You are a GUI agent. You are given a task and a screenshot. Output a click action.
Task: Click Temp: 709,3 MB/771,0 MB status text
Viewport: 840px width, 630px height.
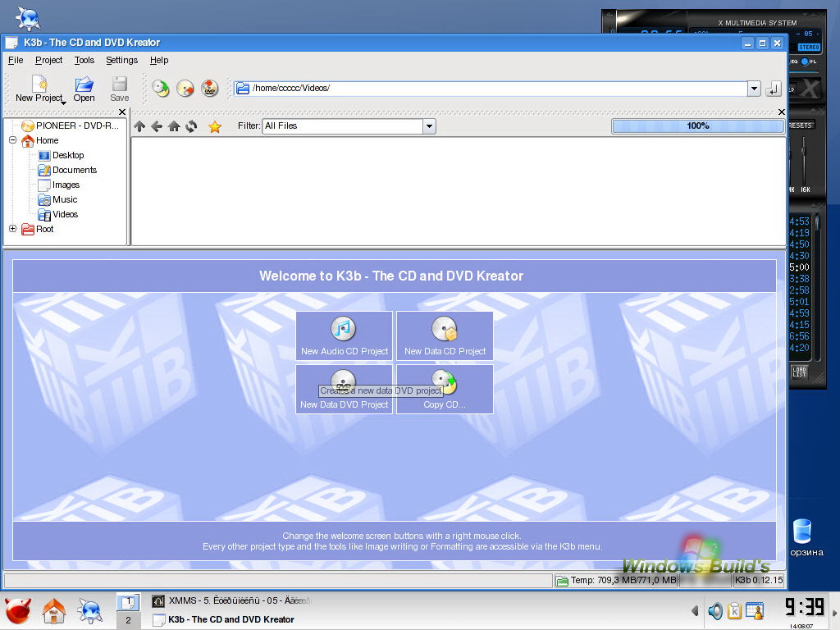(x=623, y=580)
